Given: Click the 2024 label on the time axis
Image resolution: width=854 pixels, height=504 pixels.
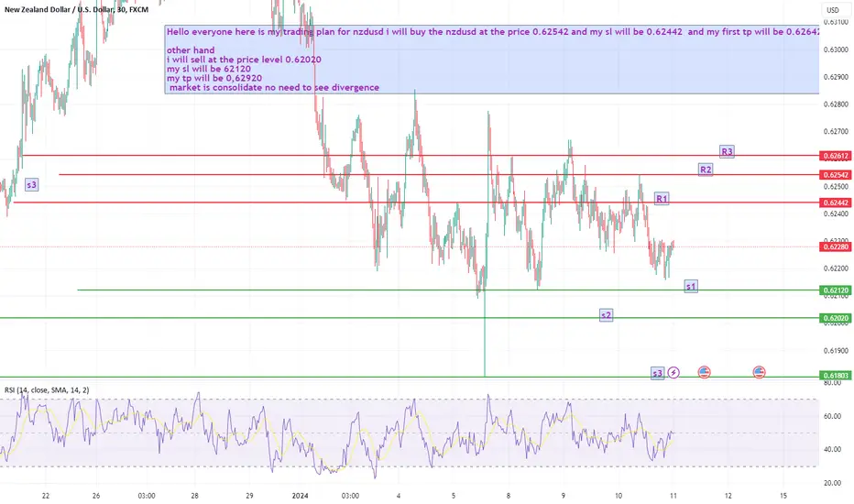Looking at the screenshot, I should 300,496.
